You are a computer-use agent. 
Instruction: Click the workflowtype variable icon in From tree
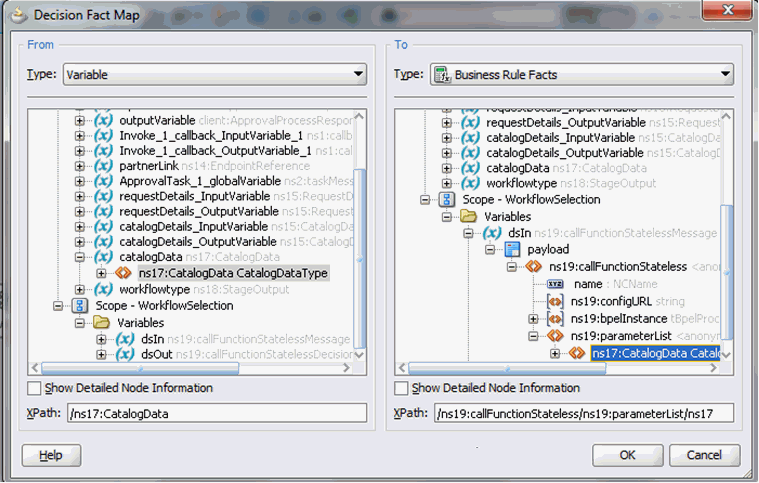103,289
